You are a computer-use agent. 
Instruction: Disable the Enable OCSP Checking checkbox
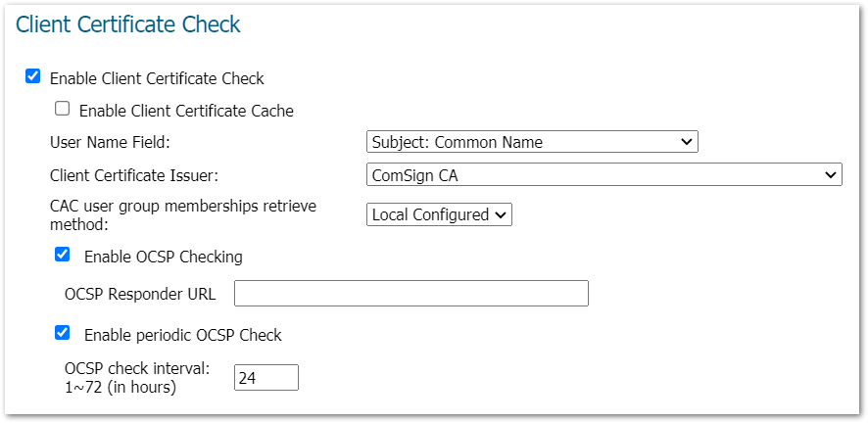63,255
